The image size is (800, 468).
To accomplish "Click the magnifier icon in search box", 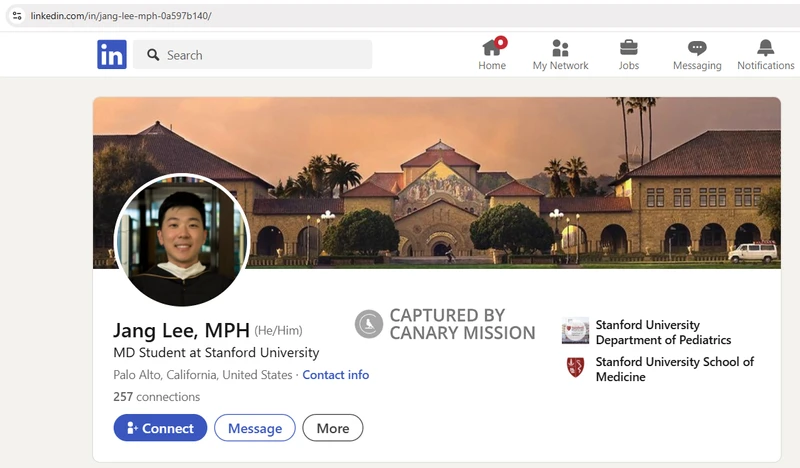I will (x=153, y=55).
